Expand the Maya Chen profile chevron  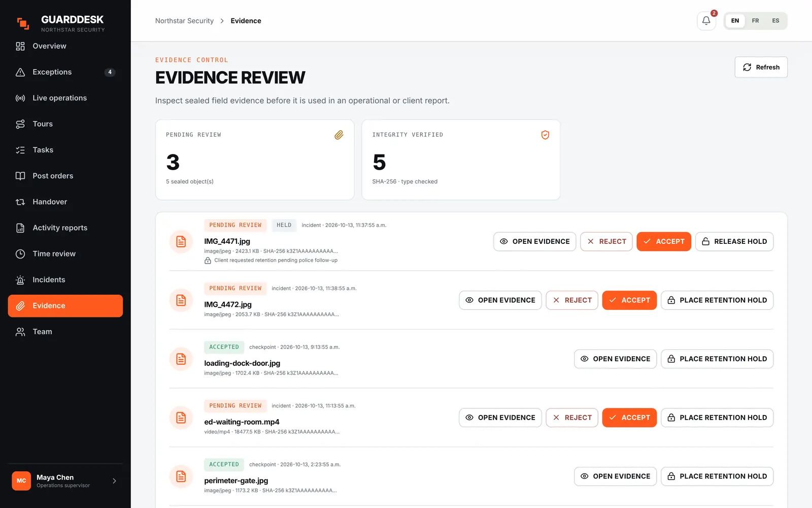[x=114, y=481]
